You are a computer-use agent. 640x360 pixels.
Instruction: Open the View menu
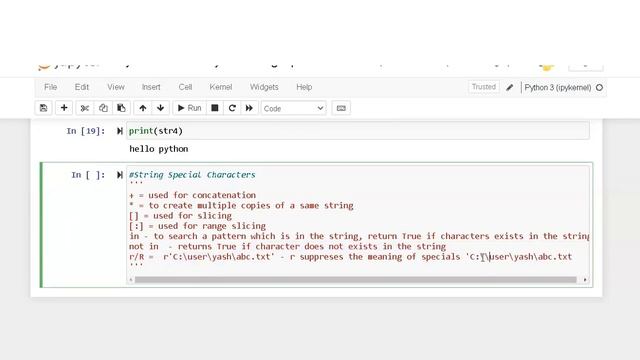coord(116,87)
